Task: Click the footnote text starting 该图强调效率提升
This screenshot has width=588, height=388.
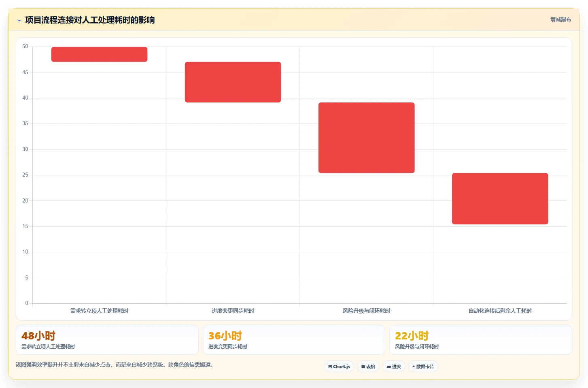Action: click(114, 365)
